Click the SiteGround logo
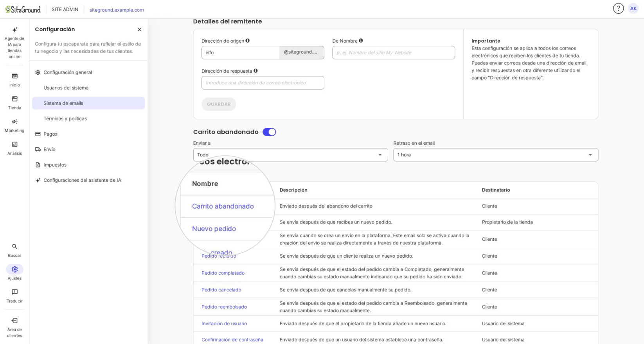644x344 pixels. point(23,9)
